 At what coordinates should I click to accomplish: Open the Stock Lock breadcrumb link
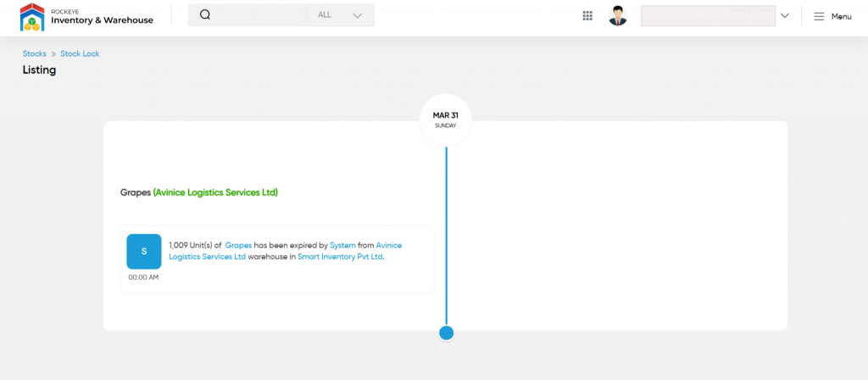80,53
